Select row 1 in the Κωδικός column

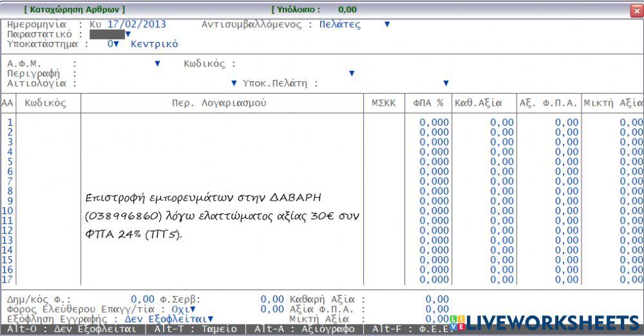point(48,123)
